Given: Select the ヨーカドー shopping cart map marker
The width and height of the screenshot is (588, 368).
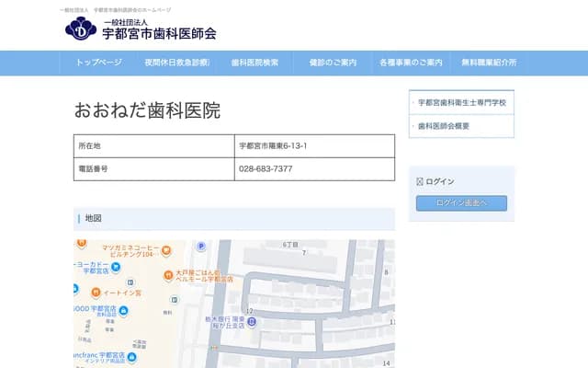Looking at the screenshot, I should point(116,267).
